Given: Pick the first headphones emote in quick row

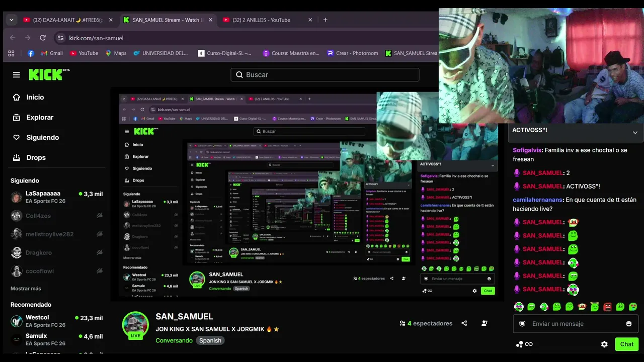Looking at the screenshot, I should pos(519,307).
